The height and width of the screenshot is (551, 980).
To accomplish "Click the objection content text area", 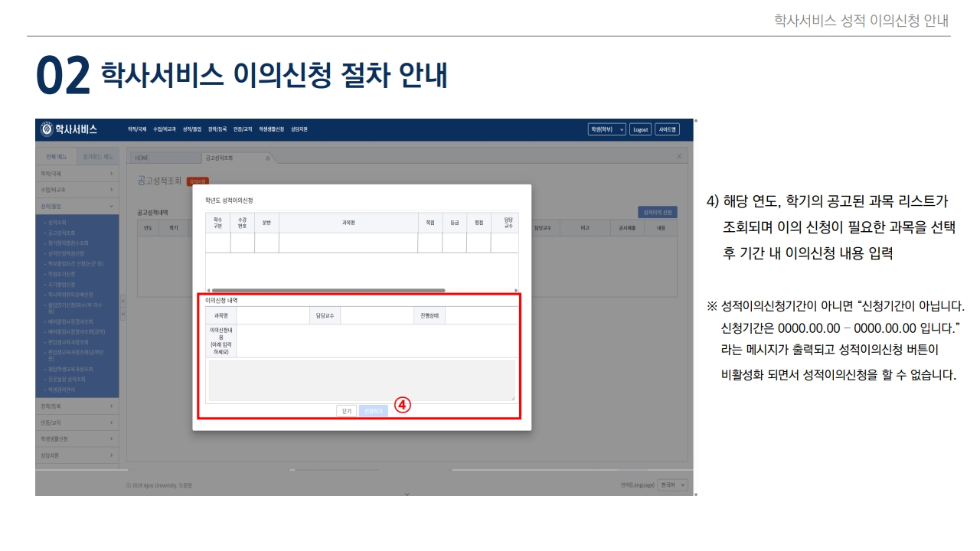I will click(x=361, y=380).
